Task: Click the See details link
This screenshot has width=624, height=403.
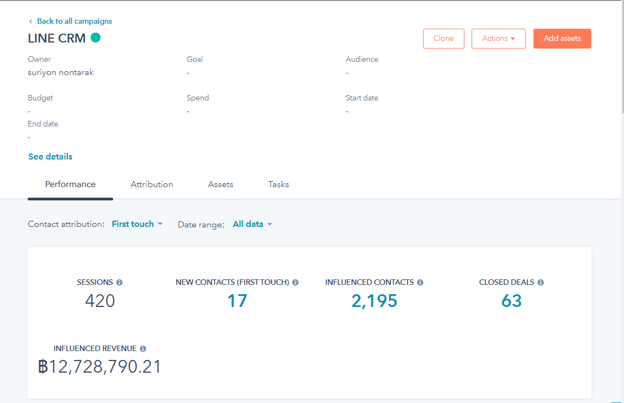Action: 50,157
